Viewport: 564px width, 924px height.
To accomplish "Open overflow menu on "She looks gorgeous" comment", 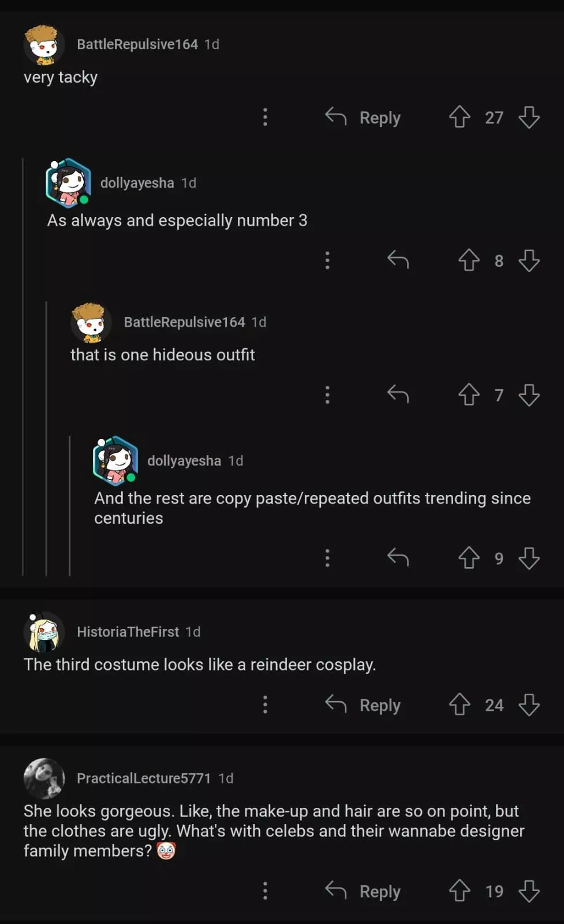I will point(265,891).
